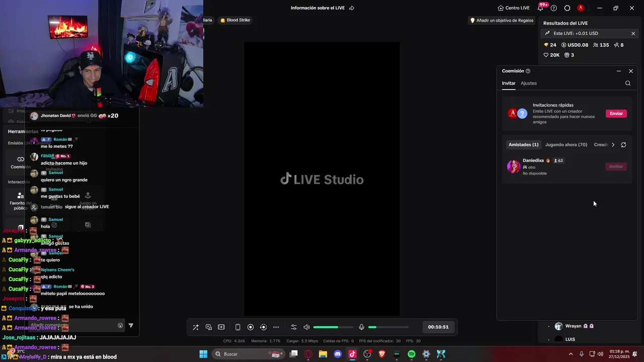Refresh the creator list
644x362 pixels.
click(x=623, y=145)
